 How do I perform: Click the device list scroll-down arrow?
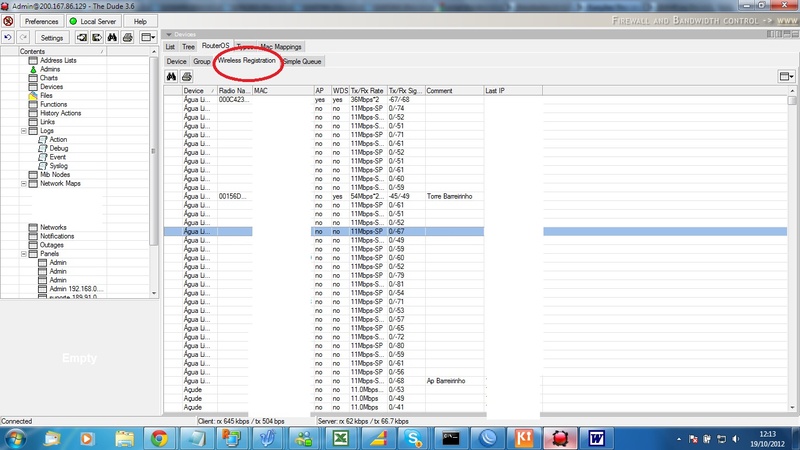click(792, 407)
